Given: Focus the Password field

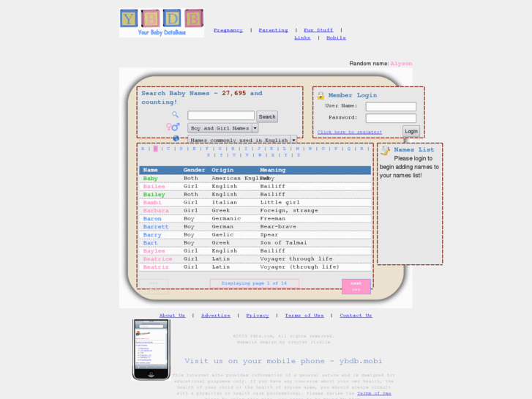Looking at the screenshot, I should pyautogui.click(x=391, y=118).
